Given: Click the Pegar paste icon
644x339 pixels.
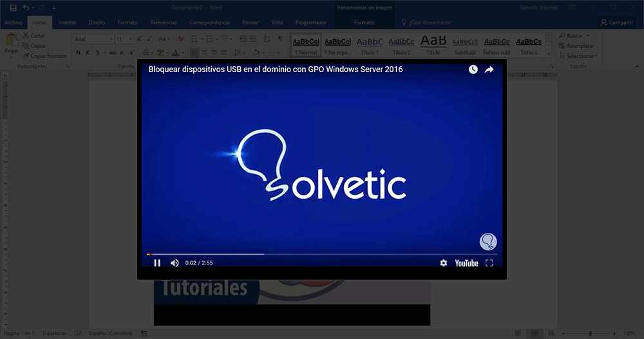Looking at the screenshot, I should coord(12,41).
